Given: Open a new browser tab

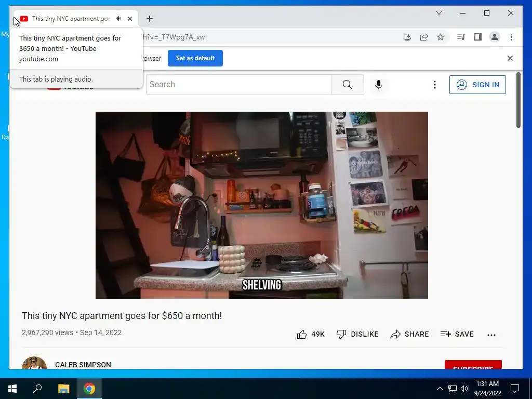Looking at the screenshot, I should [x=150, y=19].
